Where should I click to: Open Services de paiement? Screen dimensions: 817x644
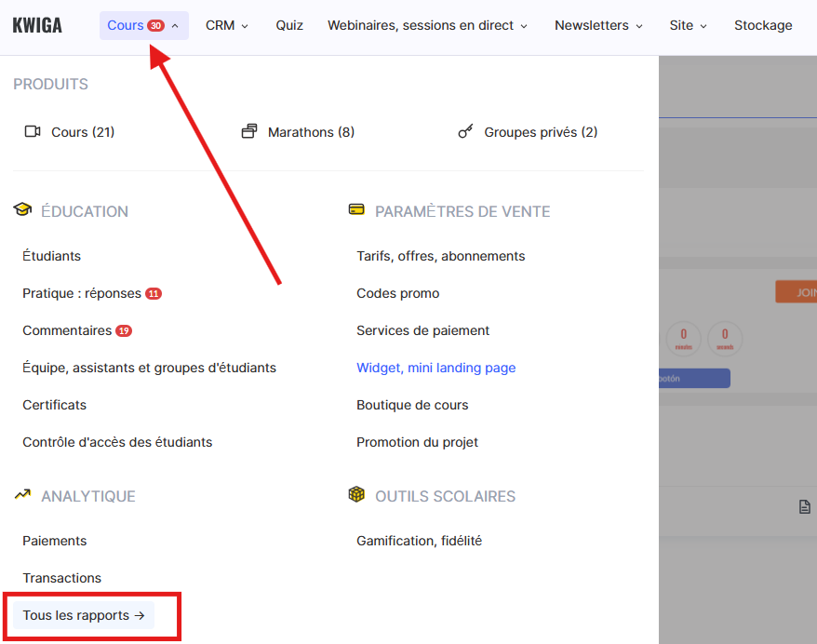tap(423, 331)
